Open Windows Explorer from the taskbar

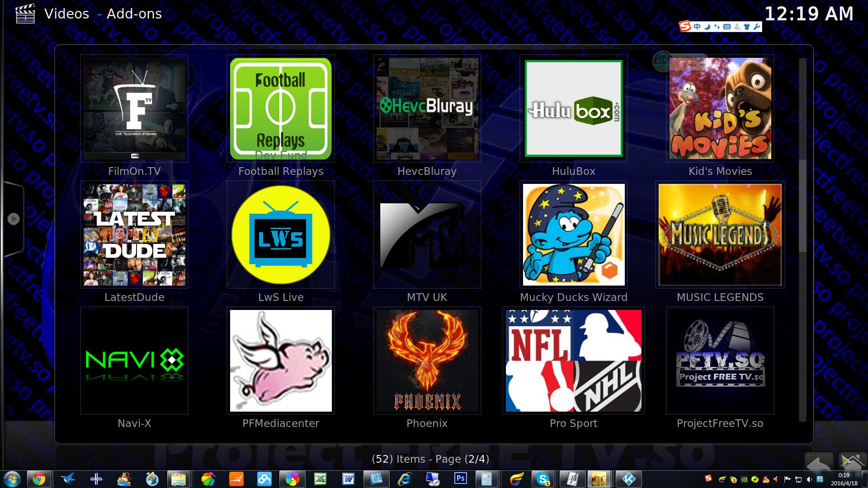178,479
